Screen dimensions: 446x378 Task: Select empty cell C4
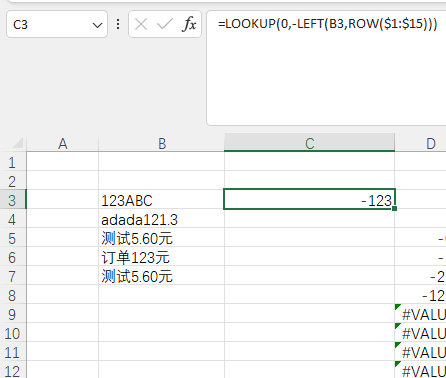pyautogui.click(x=310, y=219)
